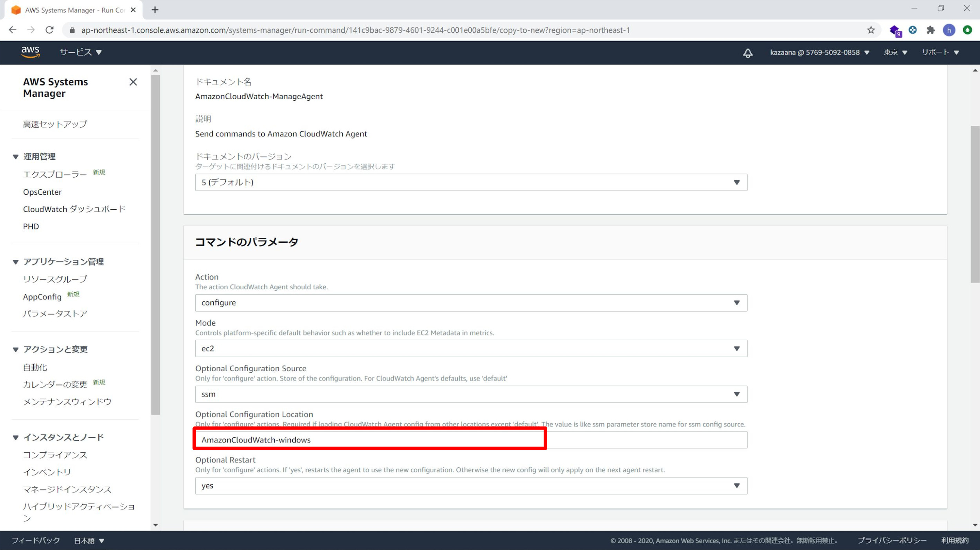
Task: Open 利用規約 footer link
Action: click(x=955, y=541)
